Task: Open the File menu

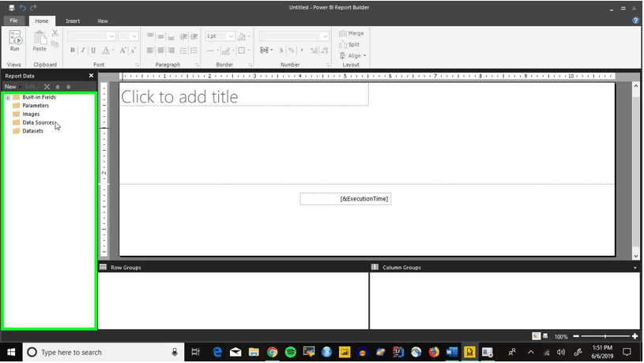Action: click(13, 21)
